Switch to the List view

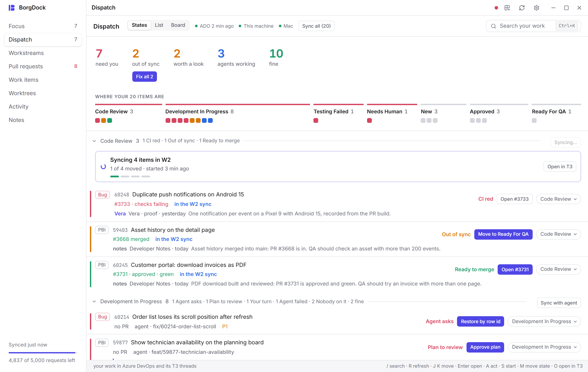[159, 25]
